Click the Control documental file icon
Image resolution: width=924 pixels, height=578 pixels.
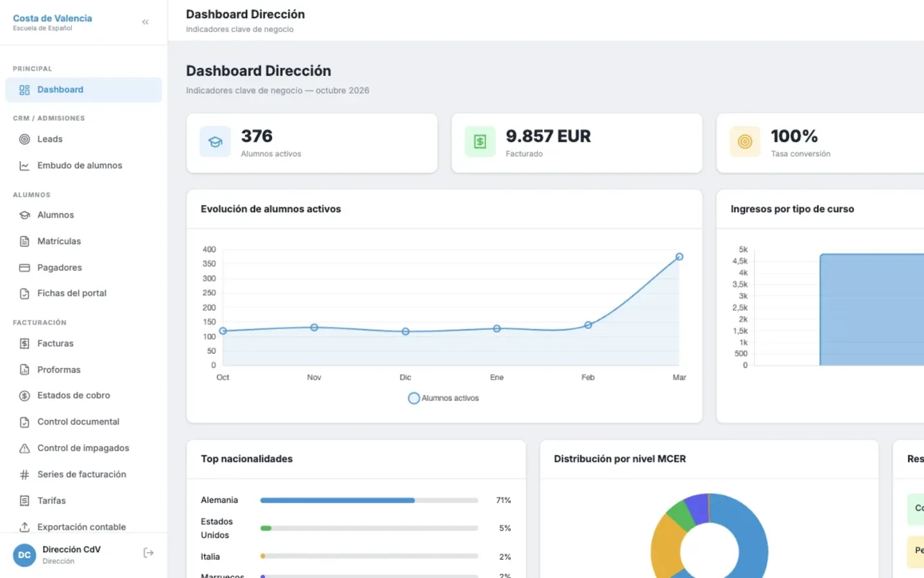pos(24,422)
